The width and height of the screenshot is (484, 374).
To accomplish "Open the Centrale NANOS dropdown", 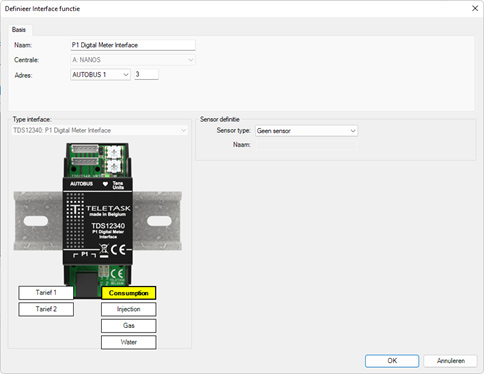I will click(x=133, y=60).
